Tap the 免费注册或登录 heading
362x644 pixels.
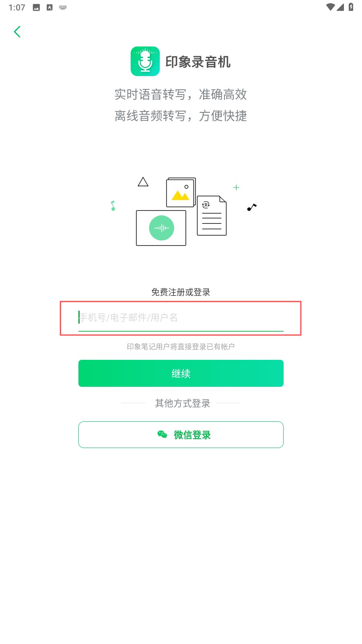pyautogui.click(x=181, y=292)
